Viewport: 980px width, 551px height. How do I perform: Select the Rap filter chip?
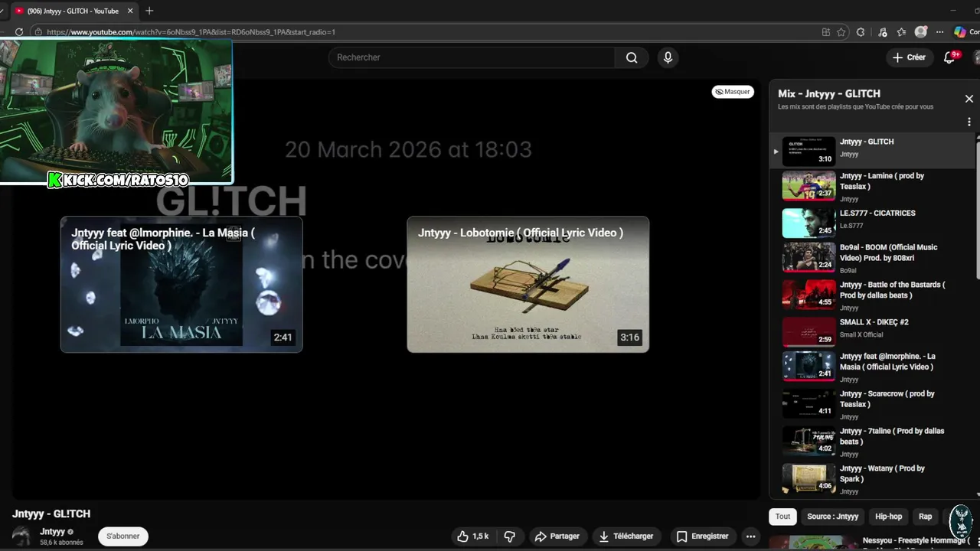[x=925, y=517]
